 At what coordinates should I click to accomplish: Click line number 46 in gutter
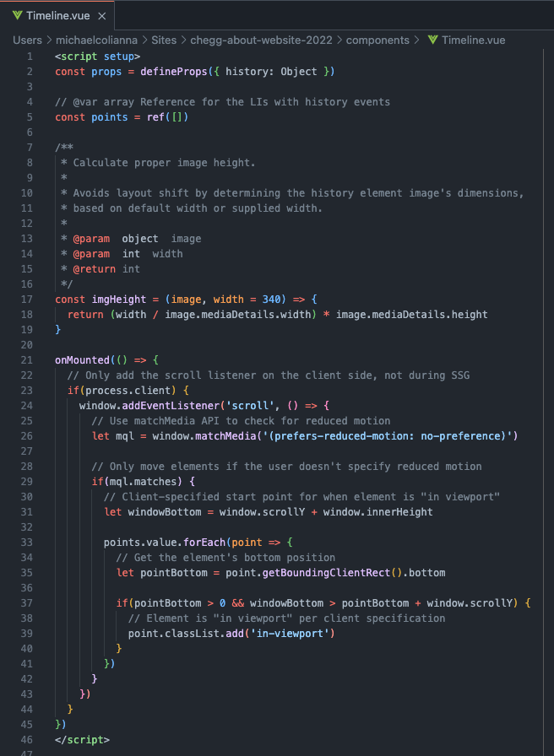tap(27, 740)
